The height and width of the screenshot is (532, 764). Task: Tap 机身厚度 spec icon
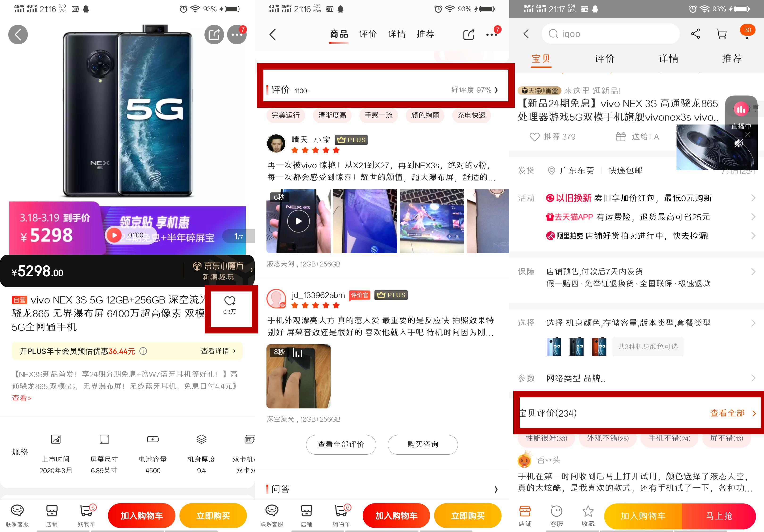(201, 439)
